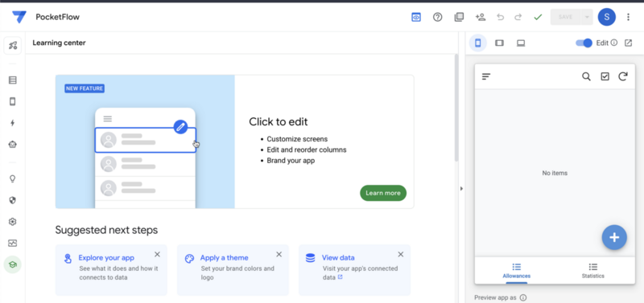This screenshot has height=303, width=644.
Task: Switch preview to tablet layout
Action: (x=499, y=43)
